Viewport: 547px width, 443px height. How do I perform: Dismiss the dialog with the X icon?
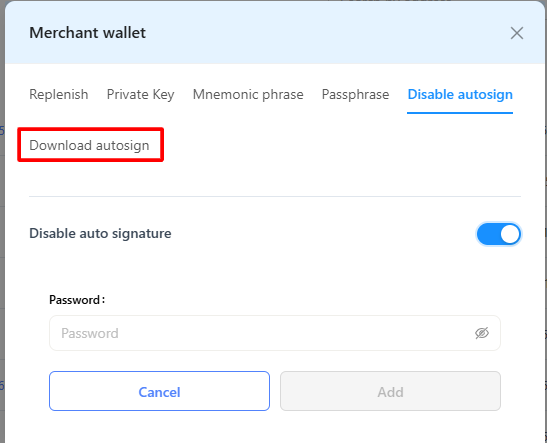coord(517,33)
